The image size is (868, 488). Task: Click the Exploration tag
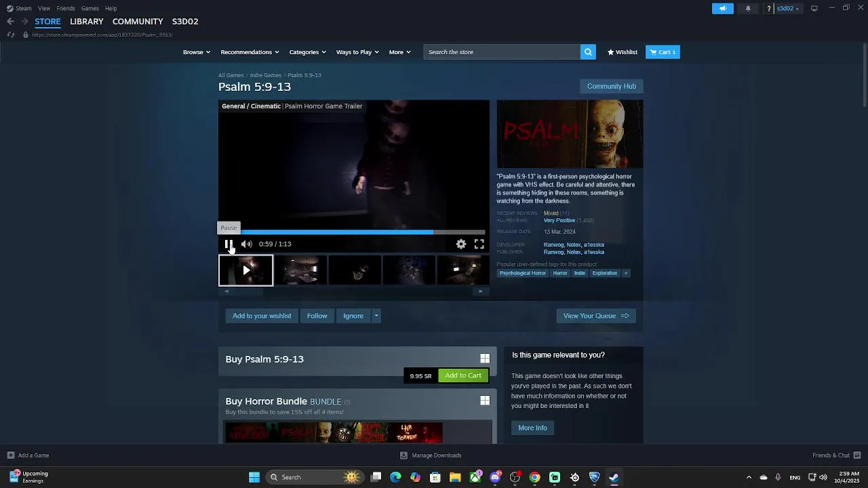click(x=605, y=273)
